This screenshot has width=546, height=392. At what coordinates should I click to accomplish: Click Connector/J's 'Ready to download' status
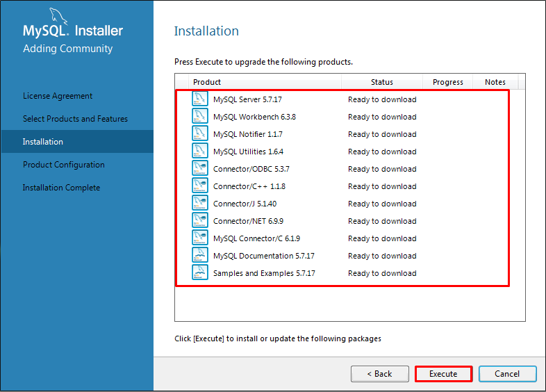[382, 204]
